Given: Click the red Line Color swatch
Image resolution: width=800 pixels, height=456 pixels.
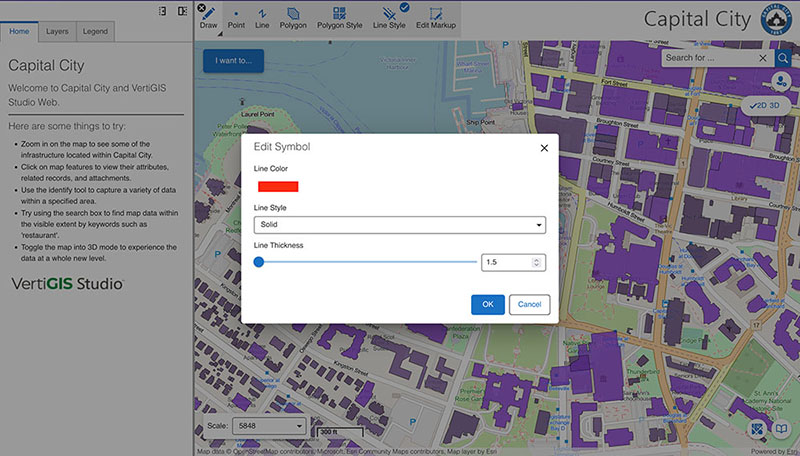Looking at the screenshot, I should [x=278, y=187].
